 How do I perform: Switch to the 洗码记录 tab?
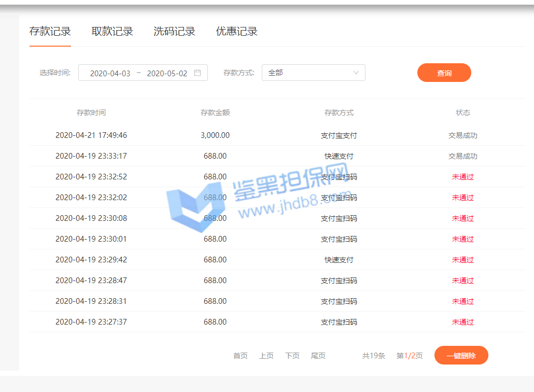[x=174, y=32]
